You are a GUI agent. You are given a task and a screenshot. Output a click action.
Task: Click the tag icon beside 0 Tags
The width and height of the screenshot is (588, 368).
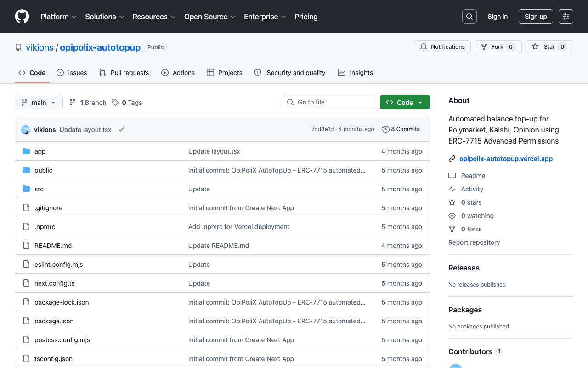[115, 103]
